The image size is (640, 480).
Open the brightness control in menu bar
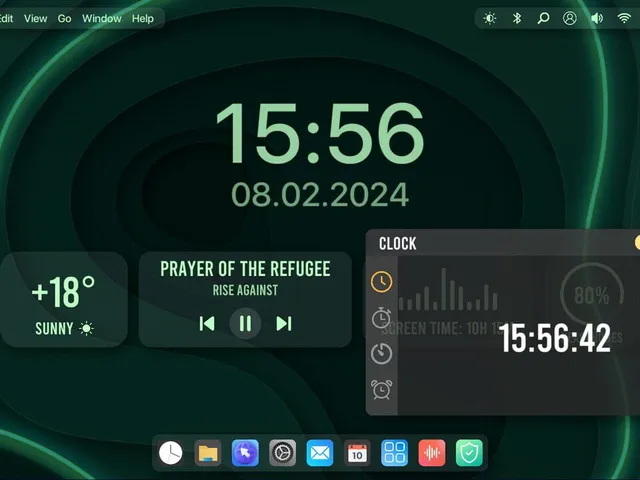pyautogui.click(x=489, y=18)
